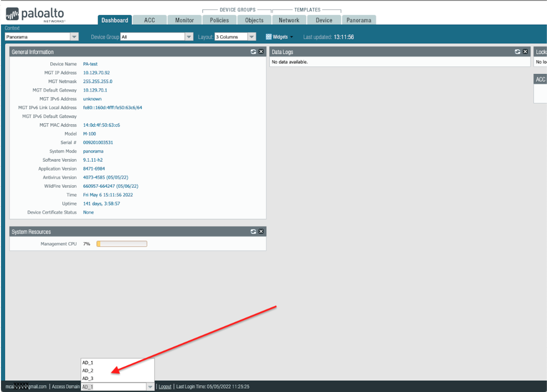The image size is (547, 392).
Task: Click the No data available message
Action: [289, 62]
